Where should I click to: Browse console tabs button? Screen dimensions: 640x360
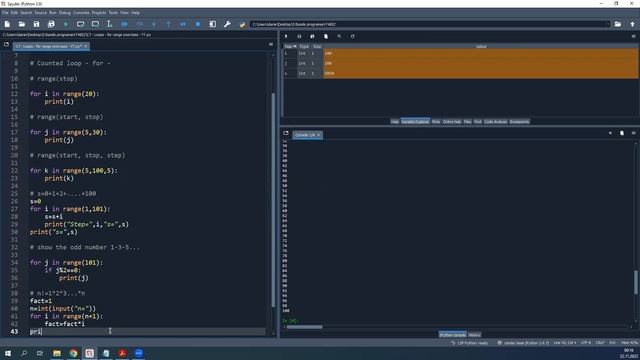coord(286,133)
